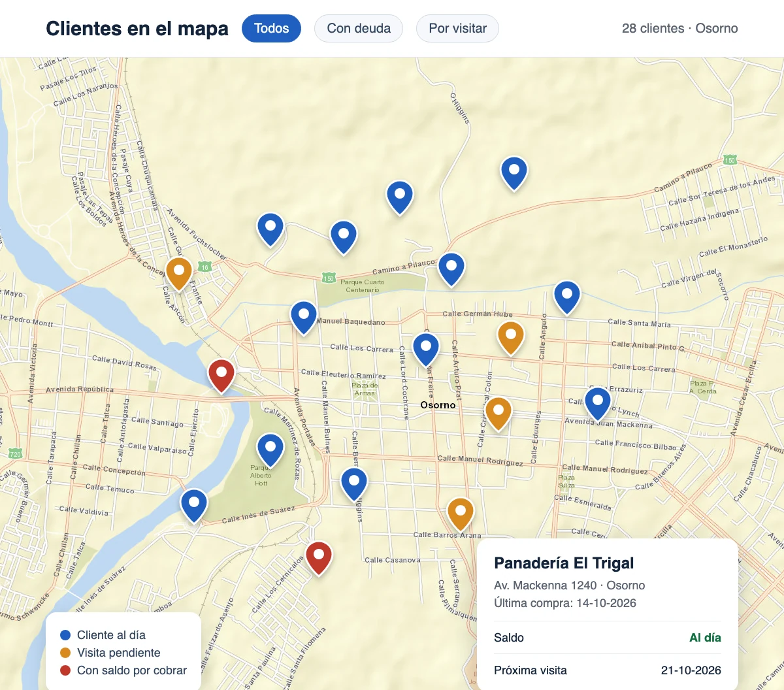Image resolution: width=784 pixels, height=690 pixels.
Task: Click the red legend dot for Con saldo por cobrar
Action: 65,670
